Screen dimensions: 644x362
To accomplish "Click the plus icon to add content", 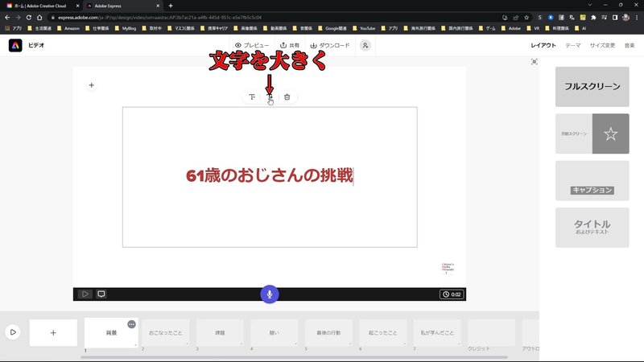I will (91, 85).
